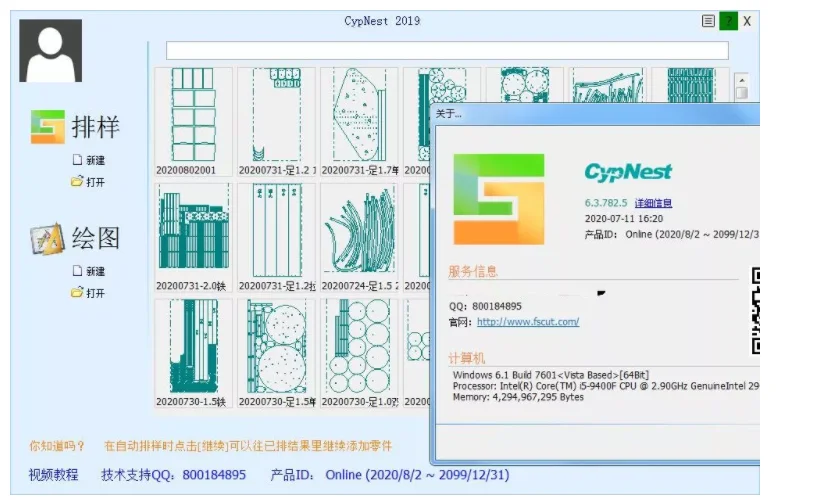Open thumbnail 20200730-足1.5
The height and width of the screenshot is (500, 830).
[x=276, y=353]
